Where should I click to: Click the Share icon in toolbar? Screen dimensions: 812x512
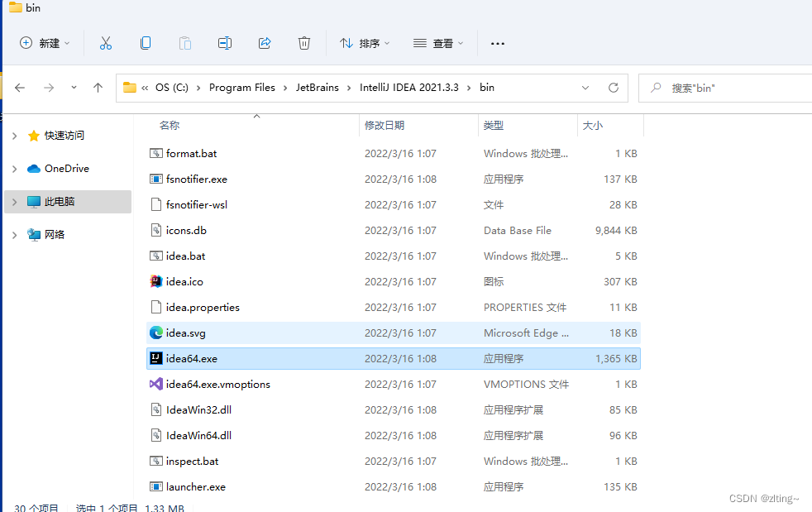pos(265,43)
